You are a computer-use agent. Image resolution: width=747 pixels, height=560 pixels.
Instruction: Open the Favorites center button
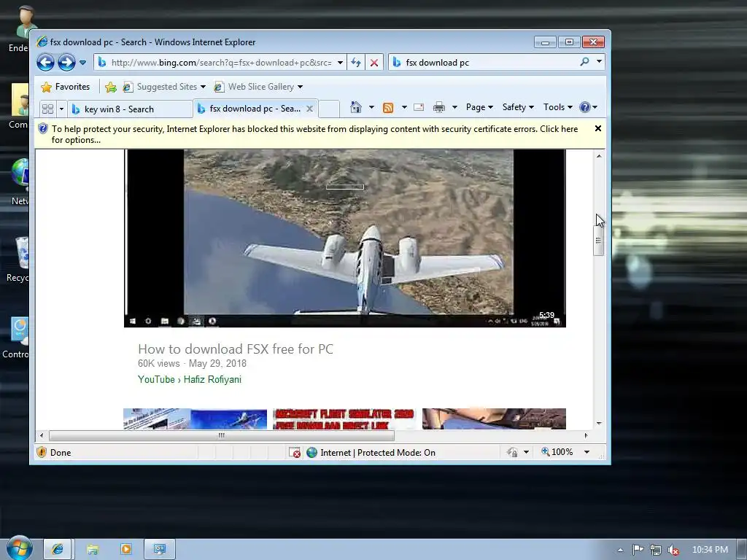[65, 87]
